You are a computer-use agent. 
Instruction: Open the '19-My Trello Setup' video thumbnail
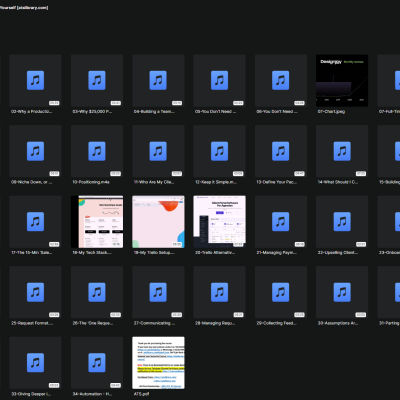pos(158,222)
